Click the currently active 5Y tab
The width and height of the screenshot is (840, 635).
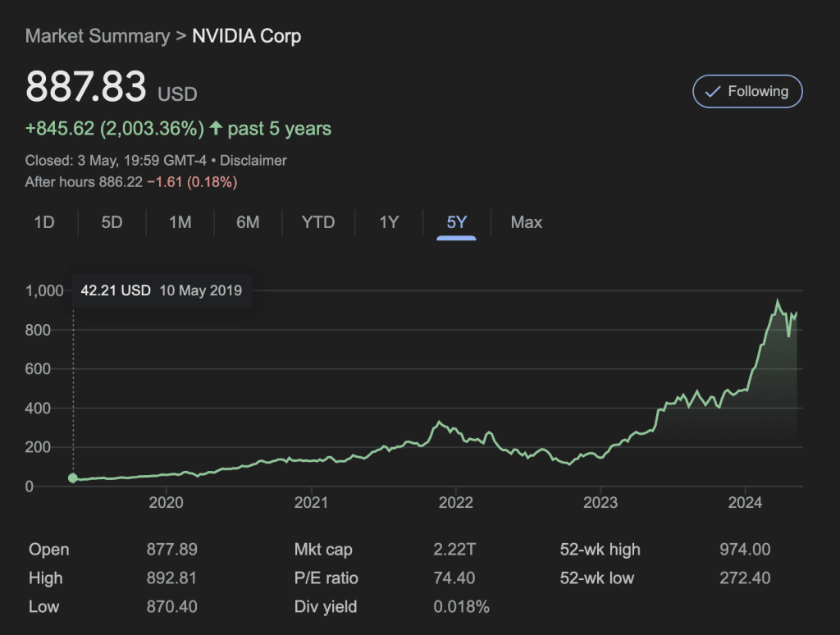pos(455,222)
